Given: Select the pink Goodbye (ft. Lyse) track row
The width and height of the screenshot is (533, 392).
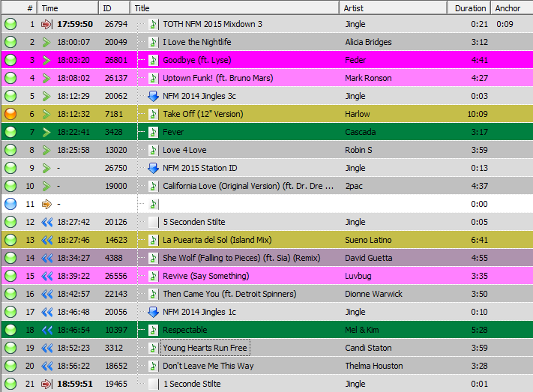Looking at the screenshot, I should 247,60.
